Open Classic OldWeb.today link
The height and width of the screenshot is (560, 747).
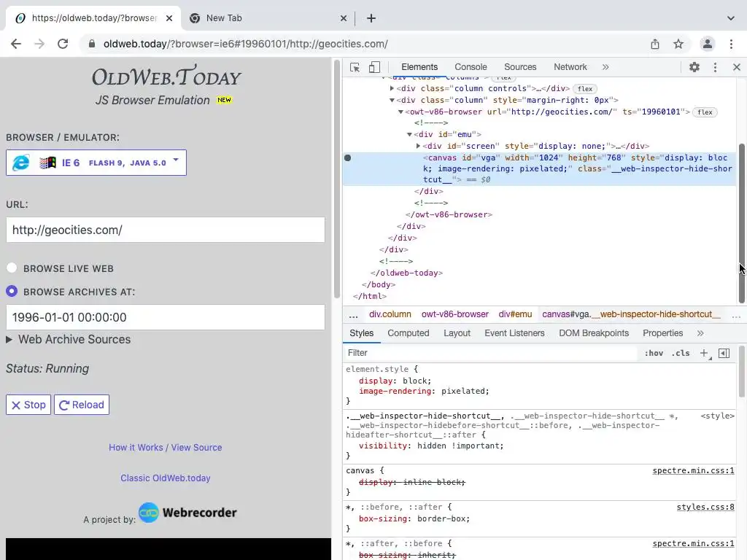[x=166, y=478]
